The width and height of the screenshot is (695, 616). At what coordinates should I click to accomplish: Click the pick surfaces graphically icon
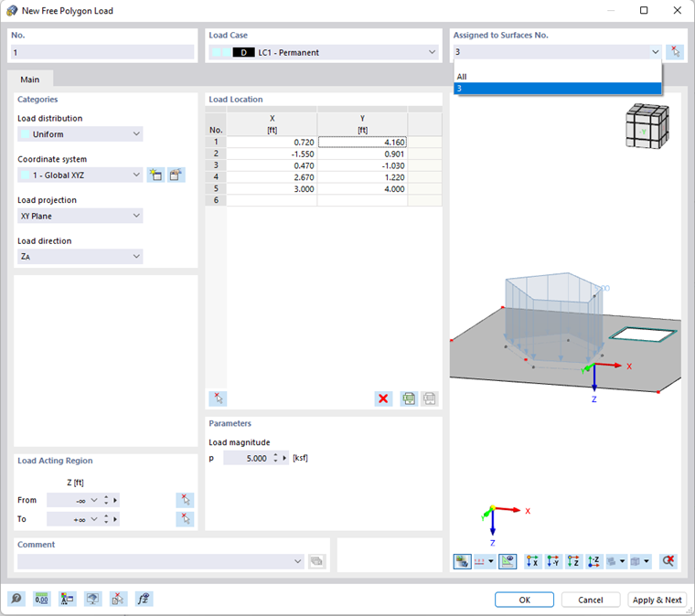pyautogui.click(x=674, y=52)
